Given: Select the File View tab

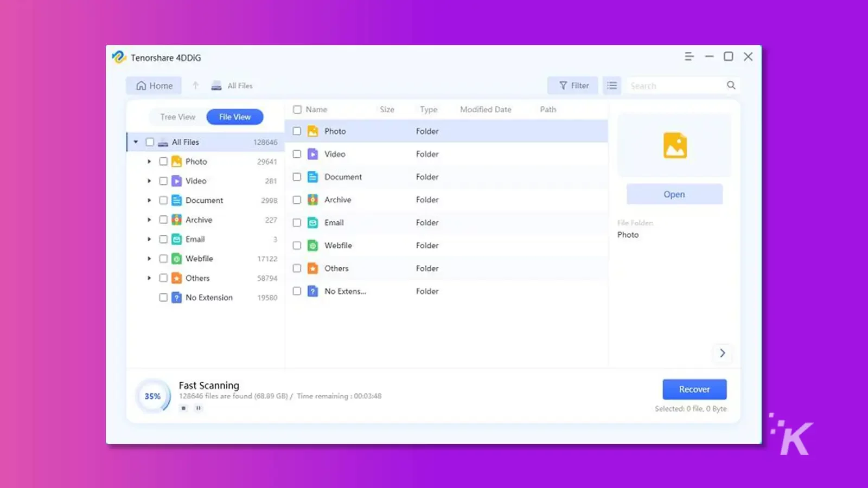Looking at the screenshot, I should [235, 117].
